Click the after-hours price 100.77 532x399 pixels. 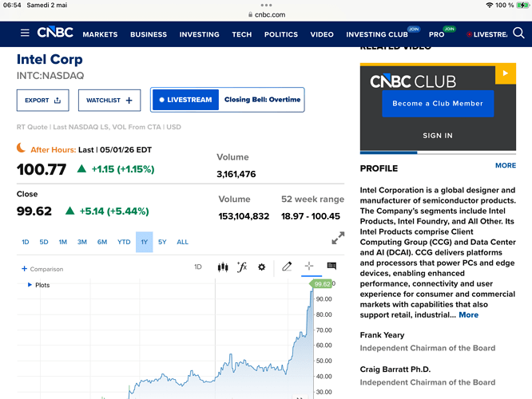(42, 169)
